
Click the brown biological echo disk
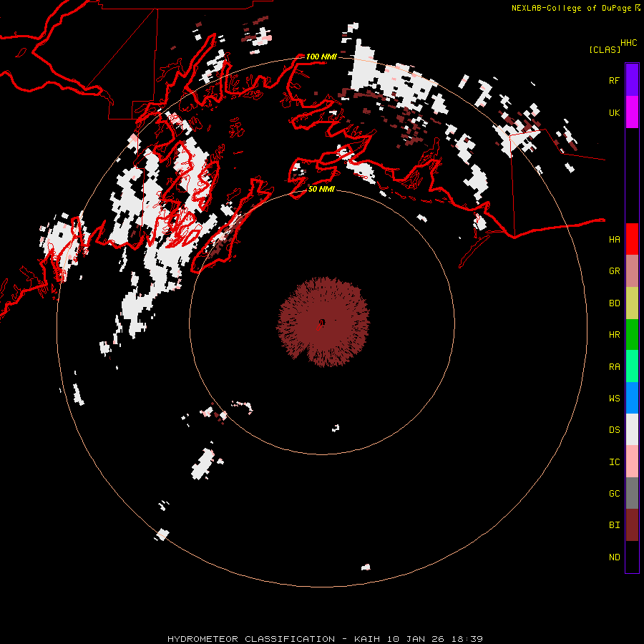point(323,321)
